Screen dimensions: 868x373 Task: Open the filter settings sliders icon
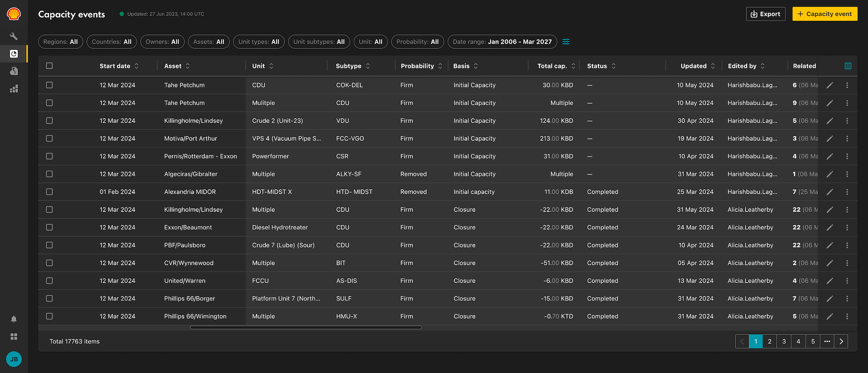point(566,42)
